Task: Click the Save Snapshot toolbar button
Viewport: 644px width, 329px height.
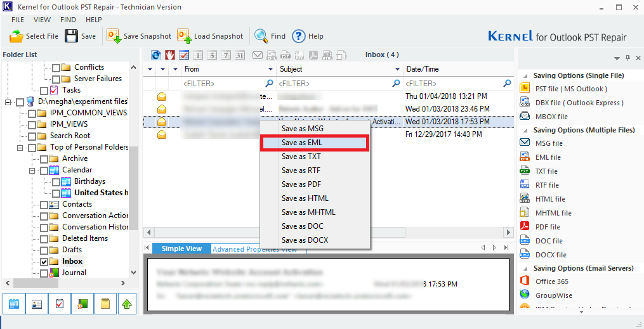Action: click(139, 36)
